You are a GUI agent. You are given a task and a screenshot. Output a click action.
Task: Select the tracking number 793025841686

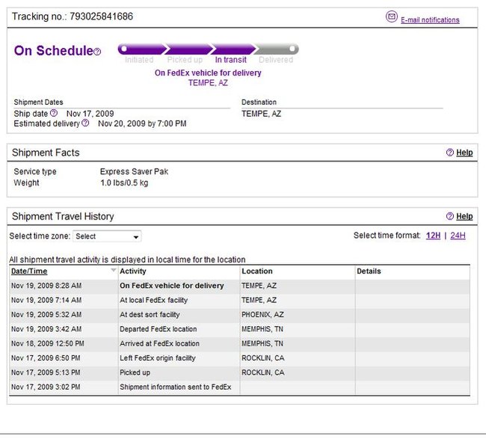click(102, 16)
